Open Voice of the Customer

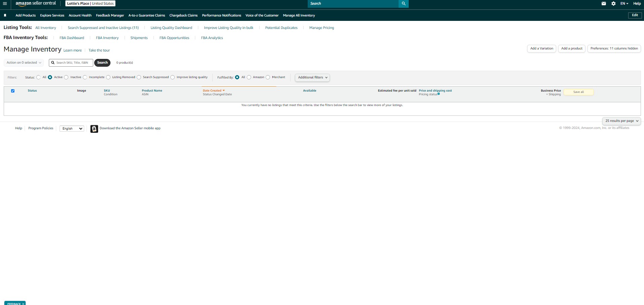point(262,15)
